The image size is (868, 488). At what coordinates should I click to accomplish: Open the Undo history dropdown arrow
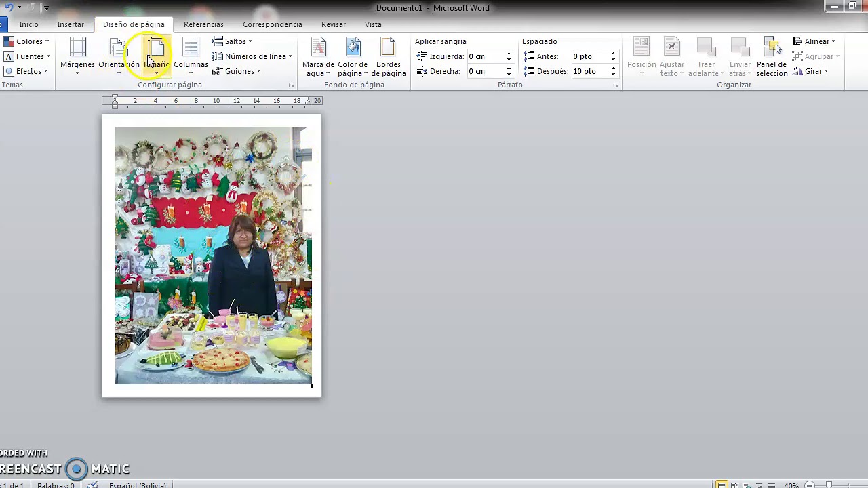[20, 7]
